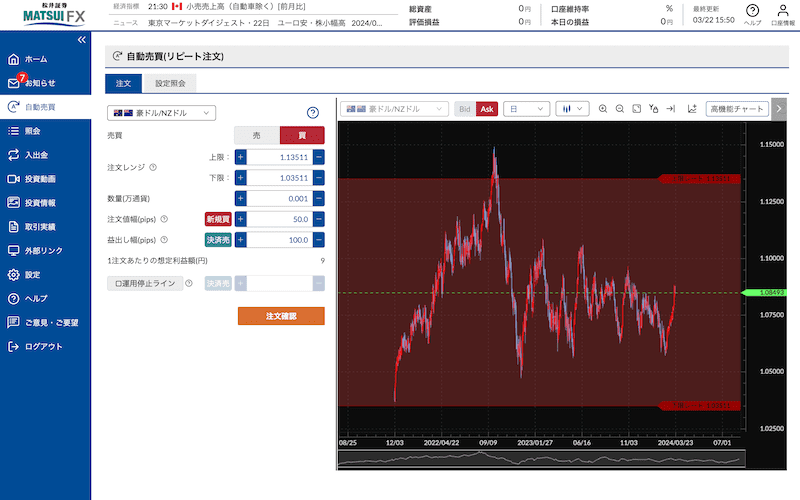Decrease 益出し幅 pips value
This screenshot has width=800, height=500.
coord(319,240)
